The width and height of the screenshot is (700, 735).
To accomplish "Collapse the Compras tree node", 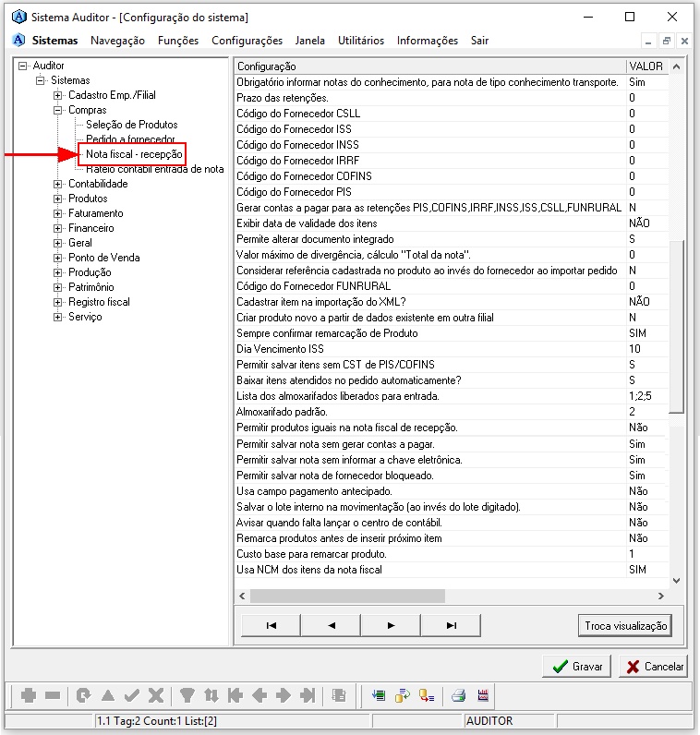I will coord(57,110).
